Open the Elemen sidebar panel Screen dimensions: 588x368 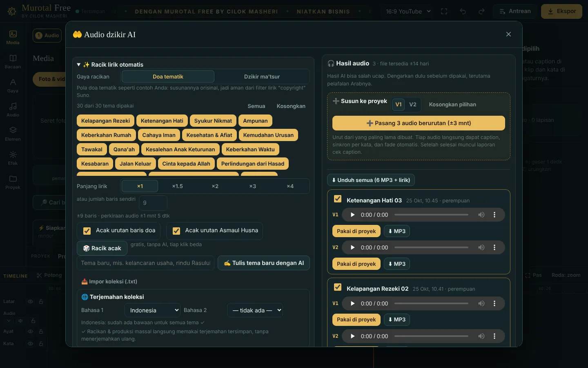coord(13,134)
